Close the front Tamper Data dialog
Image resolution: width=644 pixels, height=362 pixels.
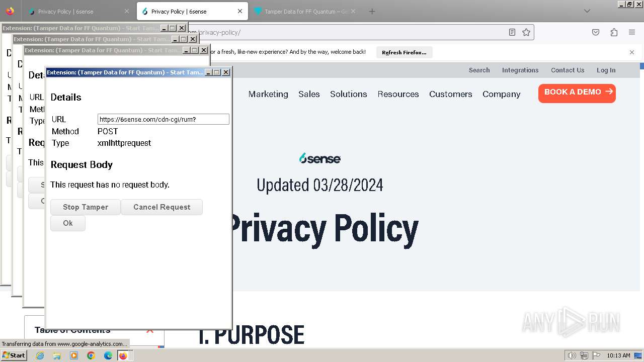pyautogui.click(x=226, y=72)
